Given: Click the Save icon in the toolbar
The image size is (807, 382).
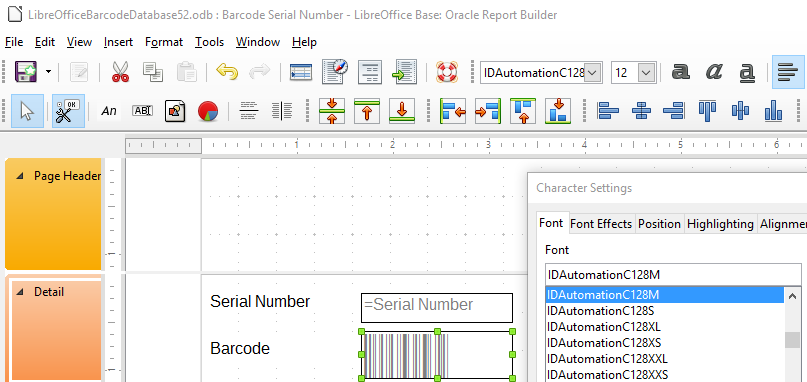Looking at the screenshot, I should coord(26,72).
